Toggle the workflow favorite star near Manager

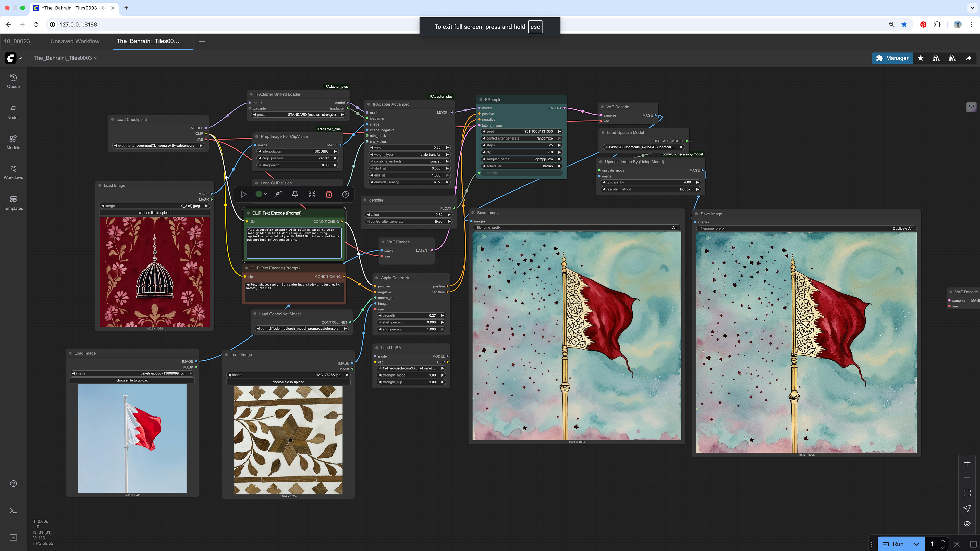[x=921, y=58]
